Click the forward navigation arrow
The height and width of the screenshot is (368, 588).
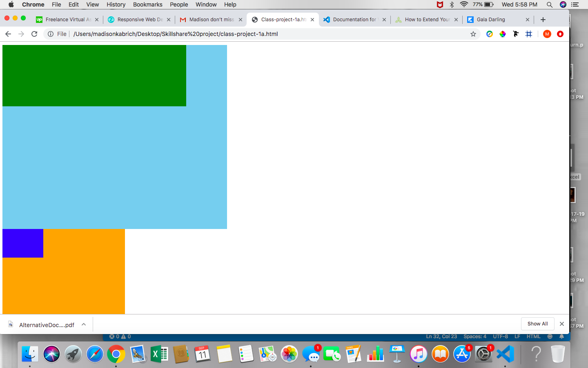[x=21, y=34]
